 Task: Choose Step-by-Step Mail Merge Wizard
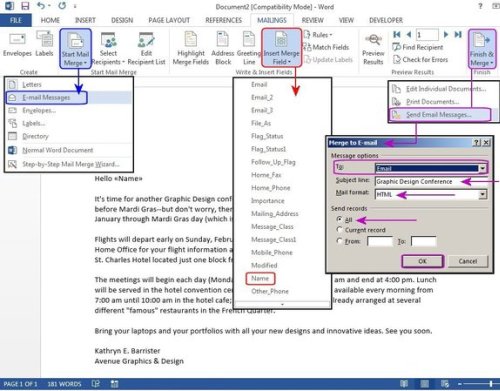69,164
